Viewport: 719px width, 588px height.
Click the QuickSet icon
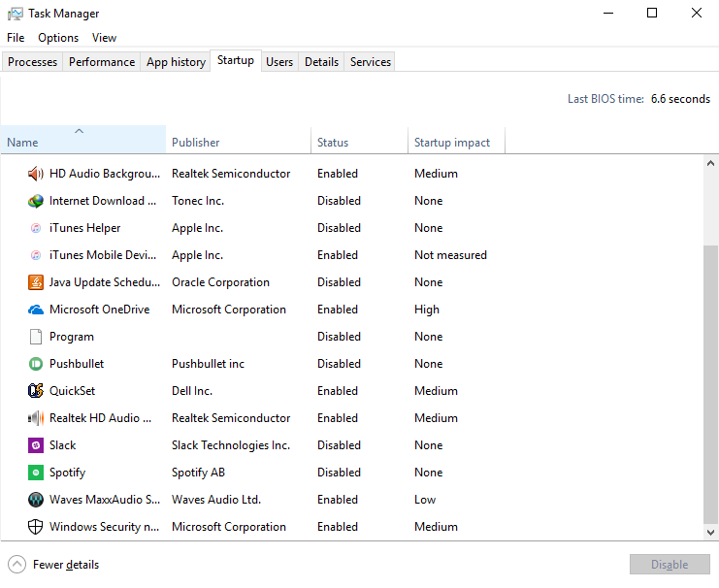[x=36, y=391]
